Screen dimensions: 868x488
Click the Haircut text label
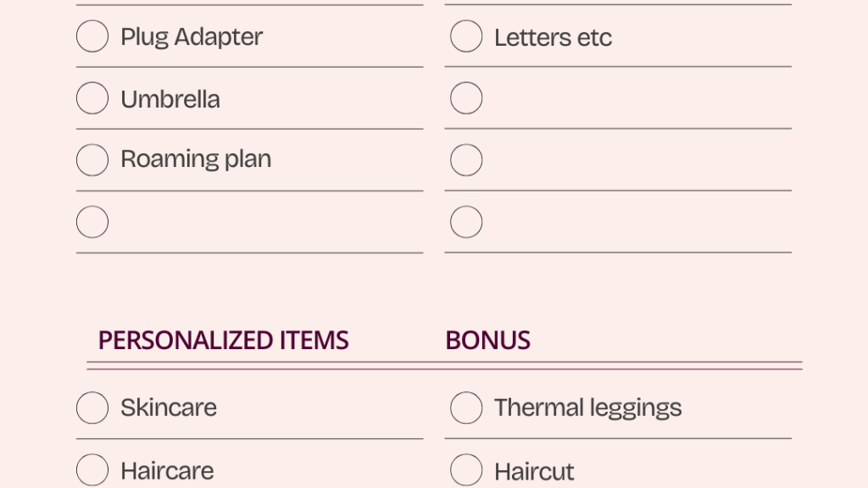pos(534,472)
